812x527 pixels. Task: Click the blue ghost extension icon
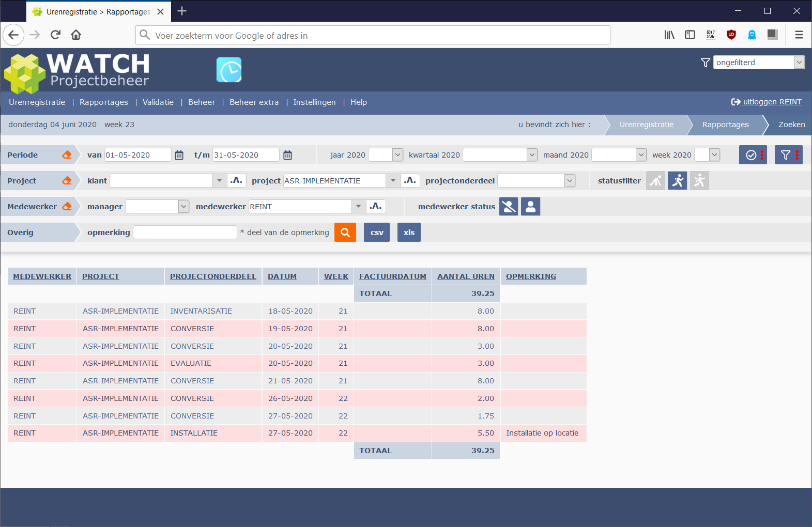[x=752, y=35]
